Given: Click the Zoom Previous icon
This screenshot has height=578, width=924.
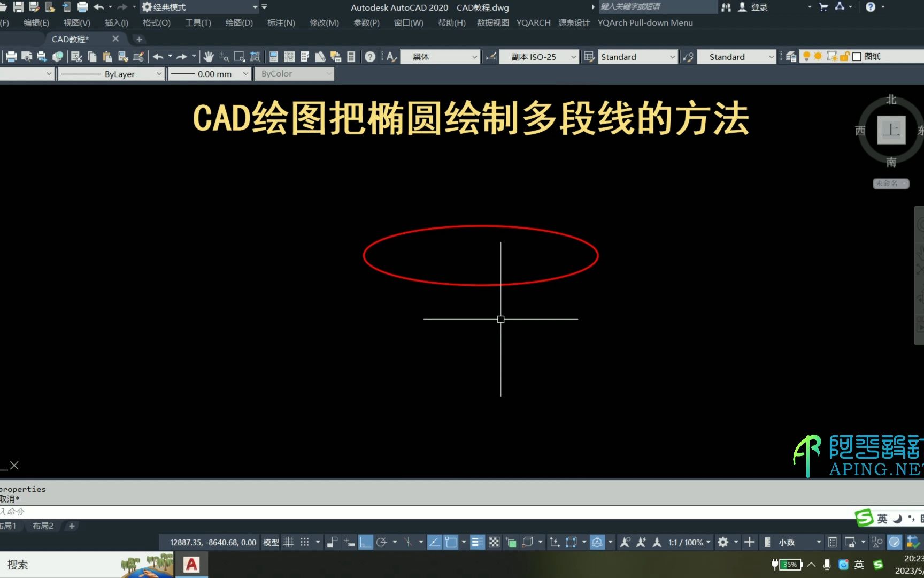Looking at the screenshot, I should click(x=255, y=57).
